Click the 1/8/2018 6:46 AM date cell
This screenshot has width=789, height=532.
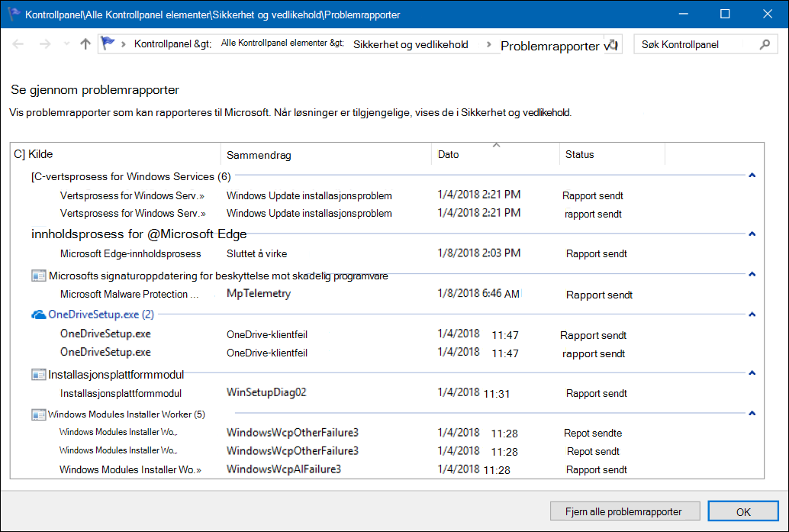[478, 293]
